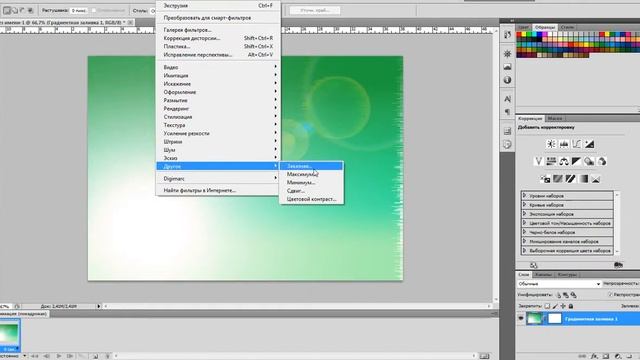Switch to the Маски tab
The image size is (640, 360).
(555, 118)
